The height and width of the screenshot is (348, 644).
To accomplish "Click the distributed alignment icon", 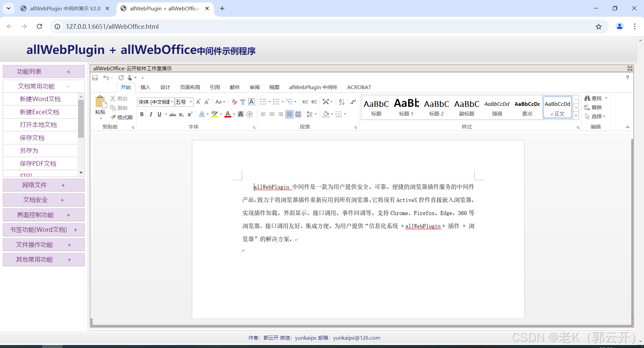I will point(298,114).
